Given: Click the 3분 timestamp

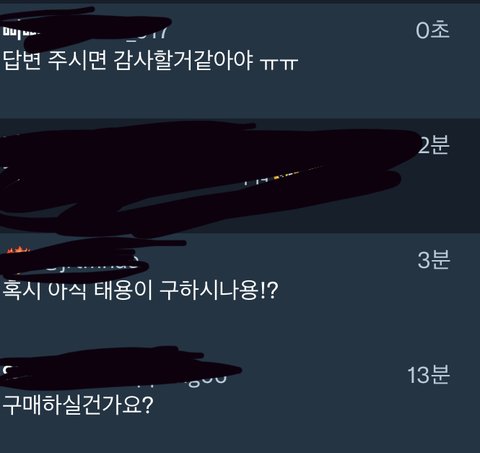Looking at the screenshot, I should [x=433, y=260].
